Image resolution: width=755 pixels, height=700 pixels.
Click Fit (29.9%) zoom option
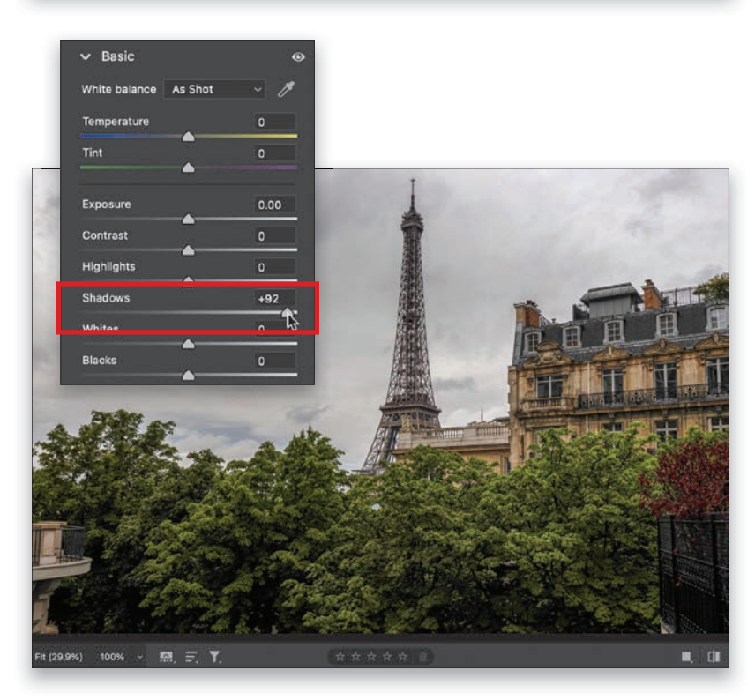pos(59,657)
